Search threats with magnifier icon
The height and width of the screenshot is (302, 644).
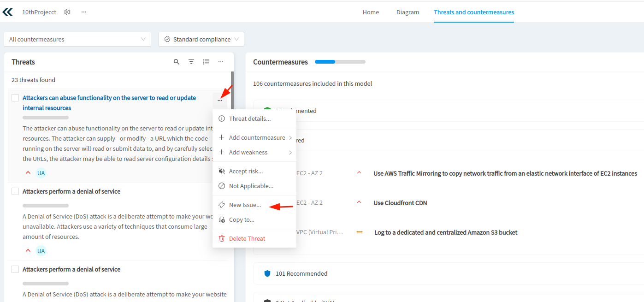pyautogui.click(x=177, y=62)
